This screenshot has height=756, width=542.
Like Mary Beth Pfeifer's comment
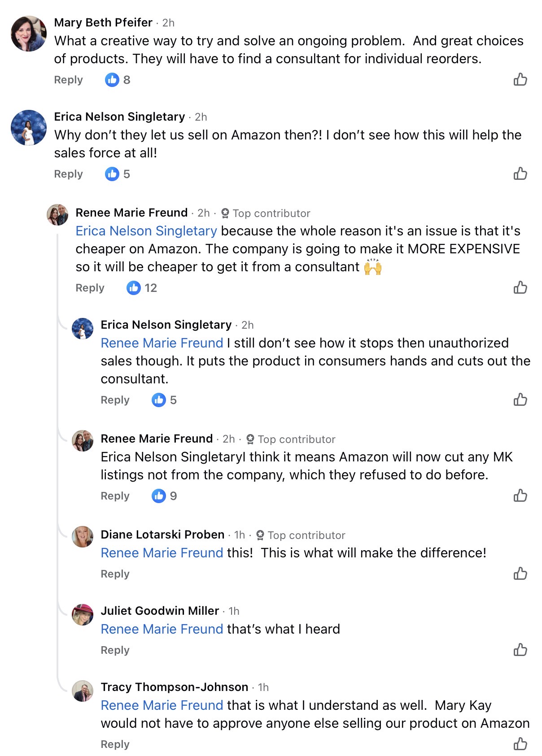(520, 80)
